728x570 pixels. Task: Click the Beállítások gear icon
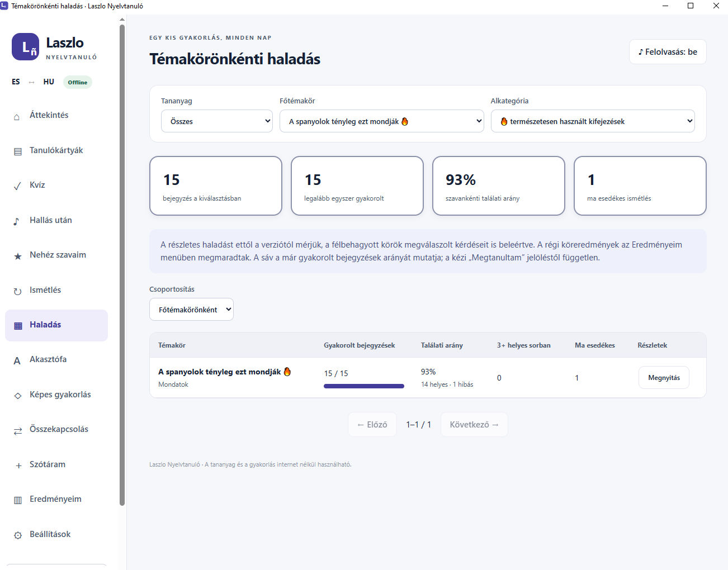(x=18, y=535)
